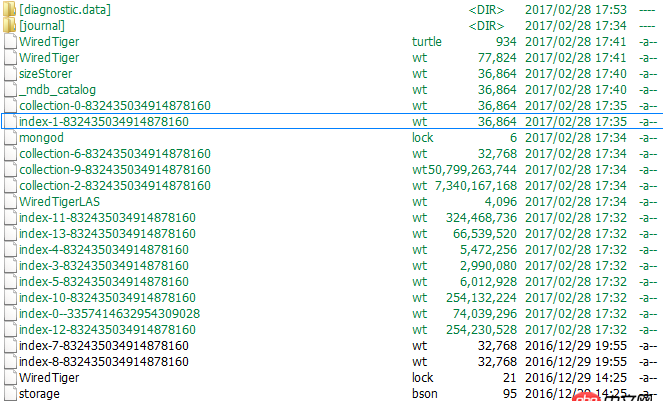Click file icon beside collection-0-832435034914878160
Screen dimensions: 663x401
click(10, 106)
